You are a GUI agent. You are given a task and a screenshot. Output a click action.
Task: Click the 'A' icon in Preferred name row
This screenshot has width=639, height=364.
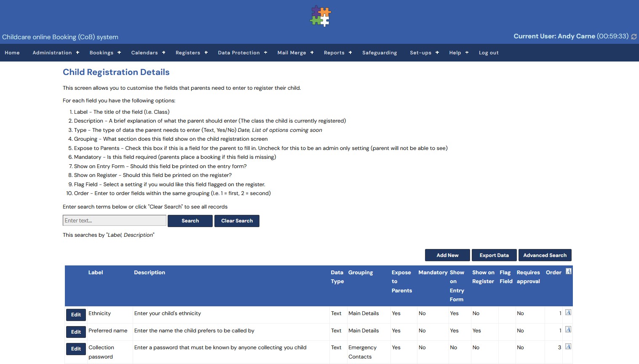click(568, 329)
